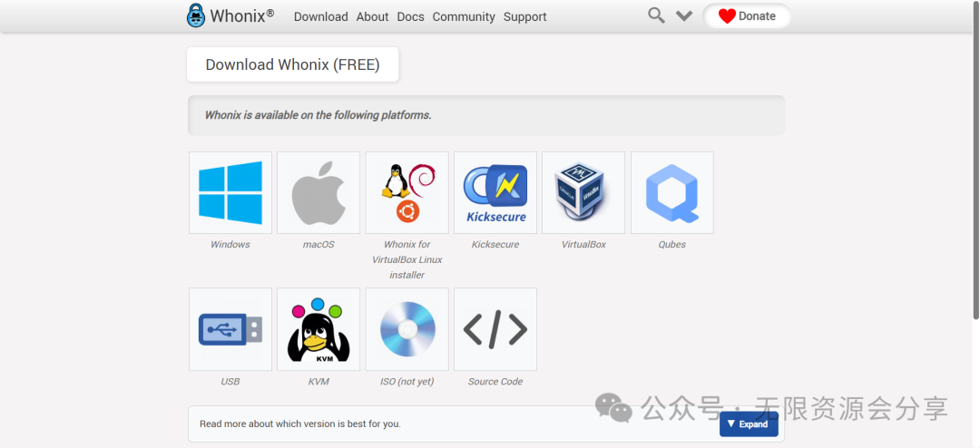
Task: Click the macOS caption link
Action: point(318,244)
